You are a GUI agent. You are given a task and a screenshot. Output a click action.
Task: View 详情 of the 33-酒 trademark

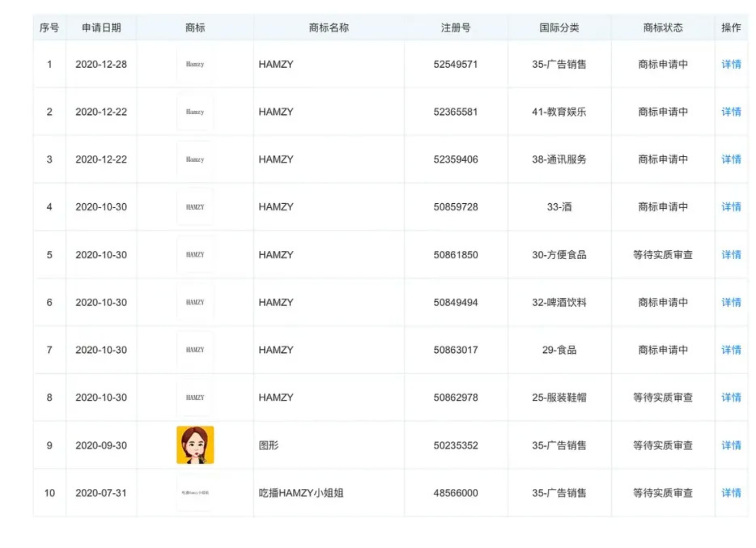click(x=731, y=207)
